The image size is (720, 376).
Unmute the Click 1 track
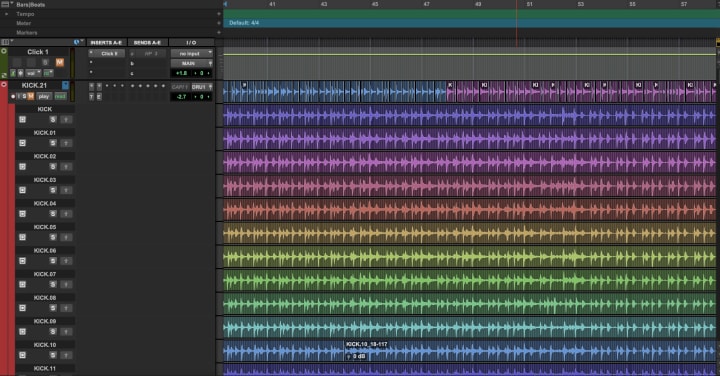coord(60,62)
